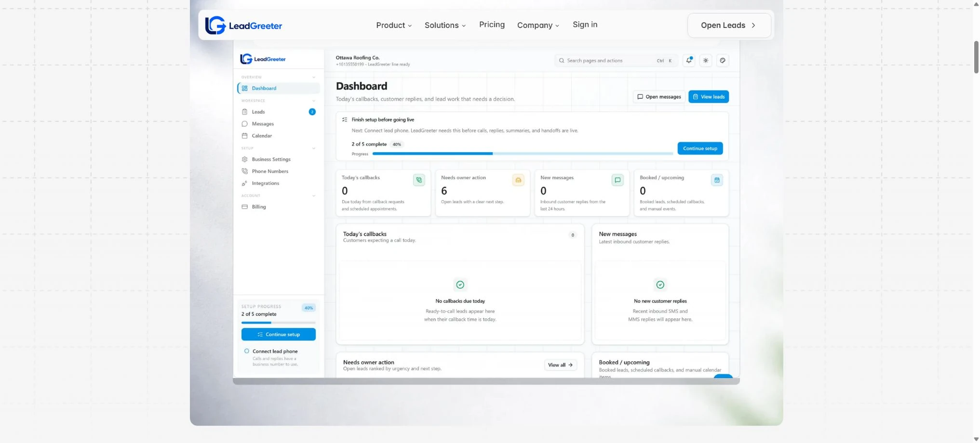Screen dimensions: 980x443
Task: Open the Company dropdown menu
Action: coord(538,26)
